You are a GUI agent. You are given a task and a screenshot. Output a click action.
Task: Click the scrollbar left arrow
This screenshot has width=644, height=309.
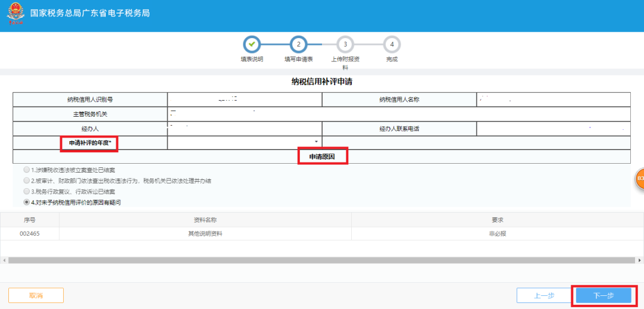point(4,261)
